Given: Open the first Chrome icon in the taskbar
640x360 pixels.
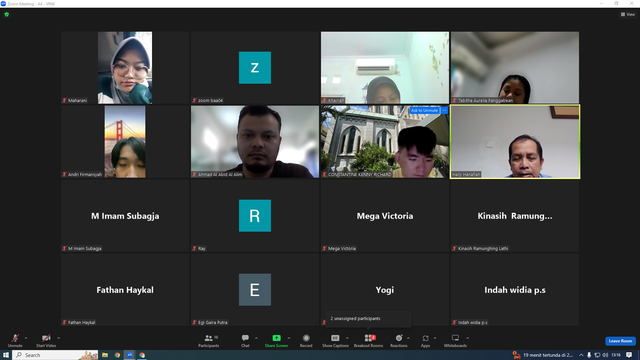Looking at the screenshot, I should [117, 355].
